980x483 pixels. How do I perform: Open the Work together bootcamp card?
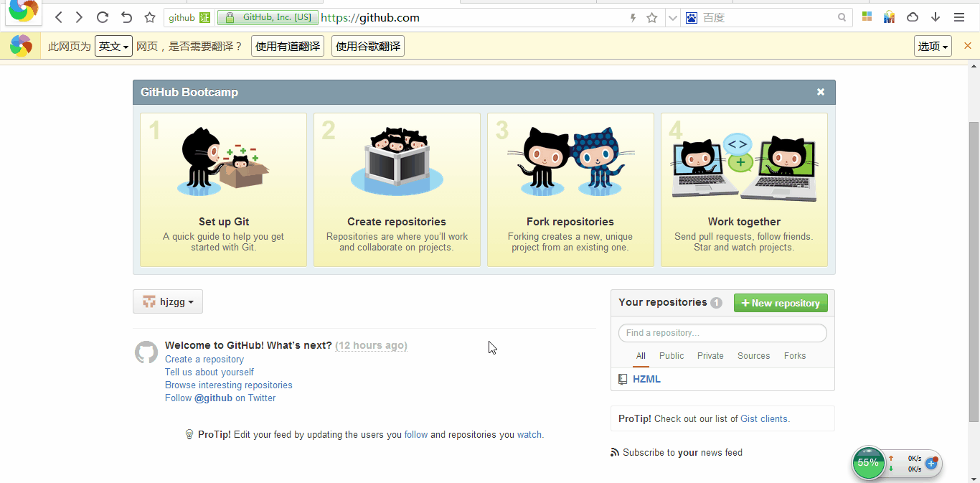pos(744,189)
